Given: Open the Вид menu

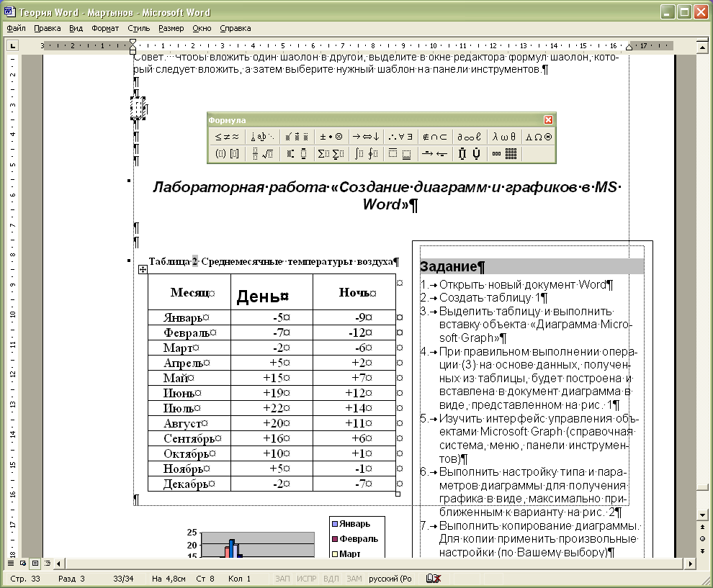Looking at the screenshot, I should pyautogui.click(x=76, y=28).
